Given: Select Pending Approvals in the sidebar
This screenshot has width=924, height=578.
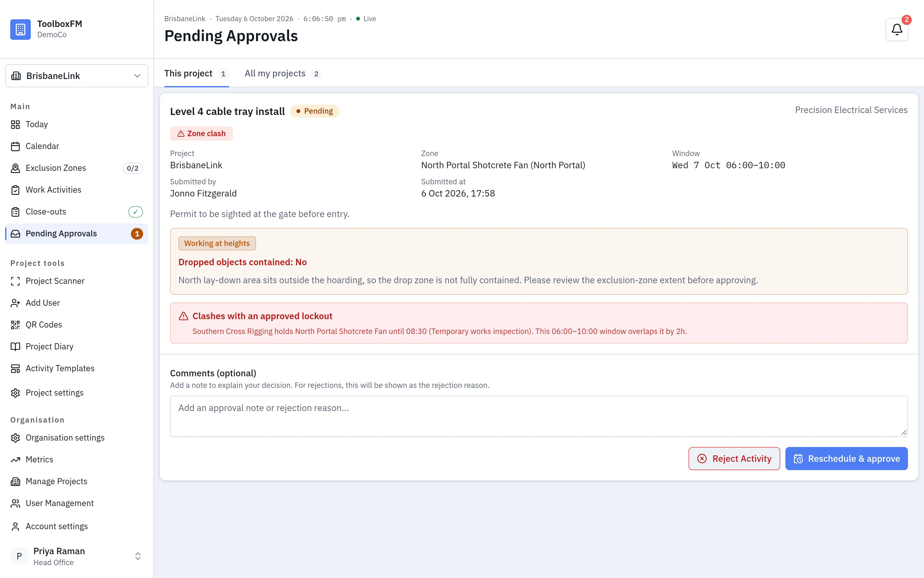Looking at the screenshot, I should (x=76, y=233).
